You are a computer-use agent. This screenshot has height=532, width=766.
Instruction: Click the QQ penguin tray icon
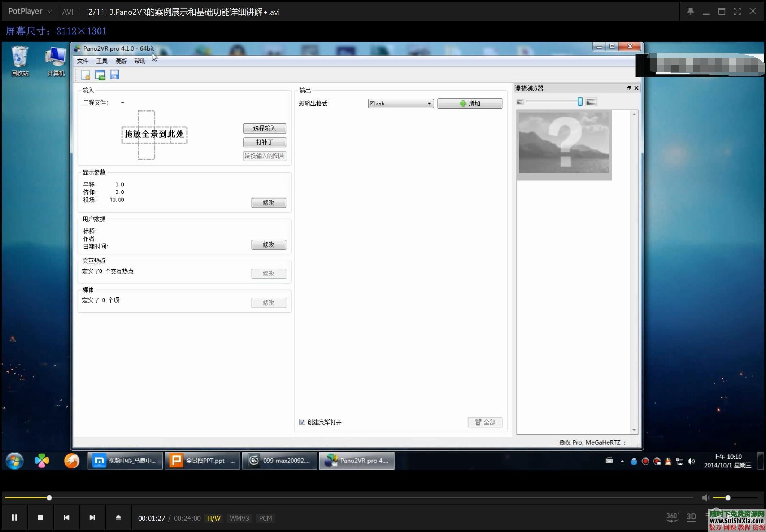668,461
